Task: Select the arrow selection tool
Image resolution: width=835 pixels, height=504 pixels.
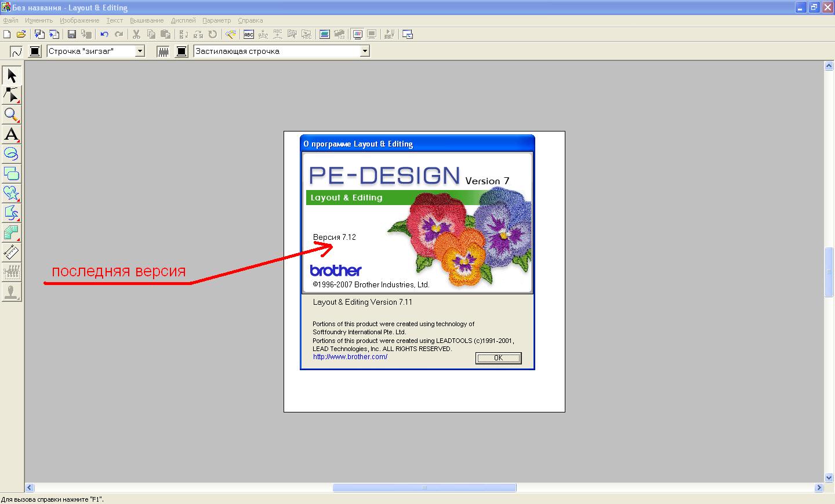Action: 12,75
